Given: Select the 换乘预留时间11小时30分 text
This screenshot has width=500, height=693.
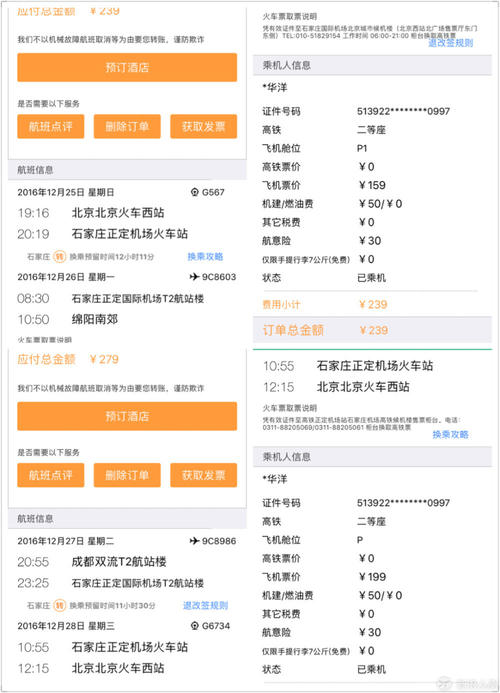Looking at the screenshot, I should click(x=112, y=605).
